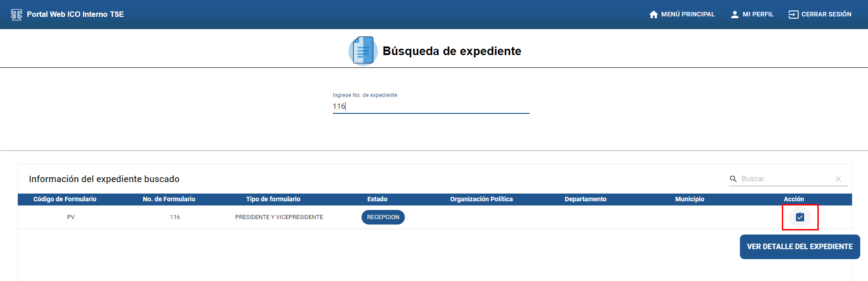The image size is (868, 281).
Task: Click the RECEPCION status chip
Action: [x=383, y=217]
